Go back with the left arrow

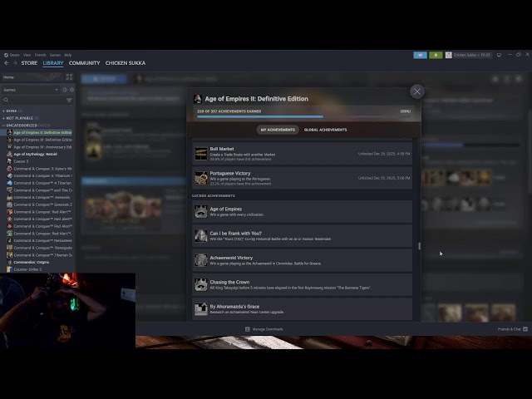pyautogui.click(x=7, y=63)
